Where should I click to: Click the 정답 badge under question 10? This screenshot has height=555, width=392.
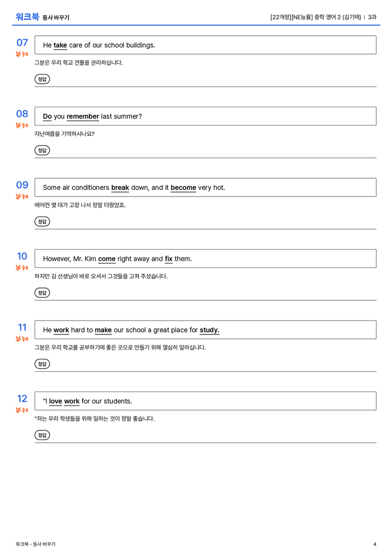[42, 293]
